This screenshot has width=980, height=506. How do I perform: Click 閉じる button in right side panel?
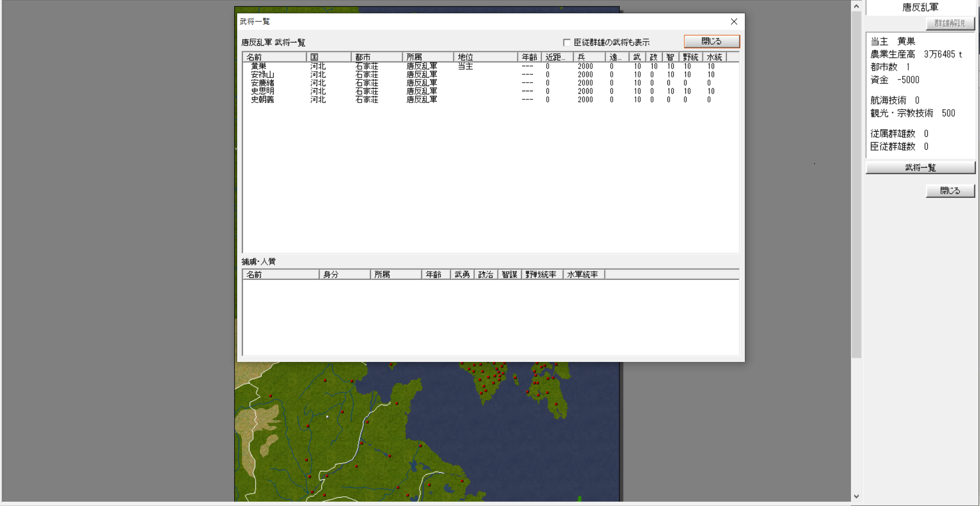(950, 191)
